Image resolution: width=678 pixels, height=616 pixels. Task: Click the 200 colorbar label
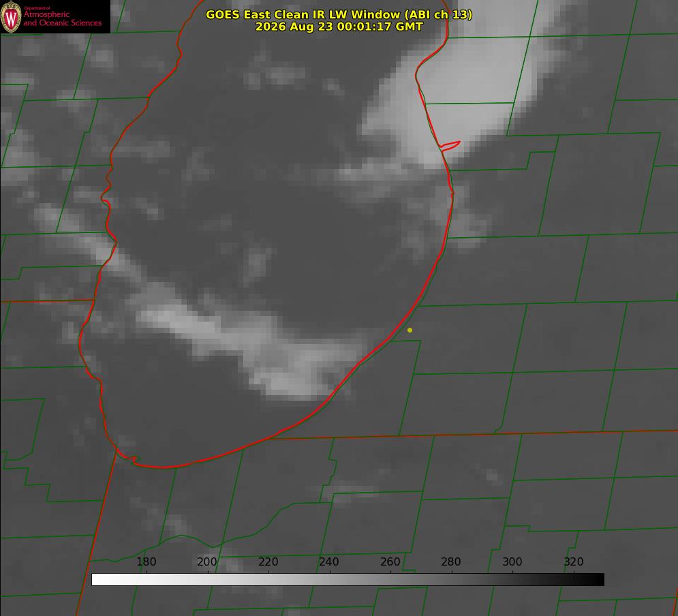(206, 561)
